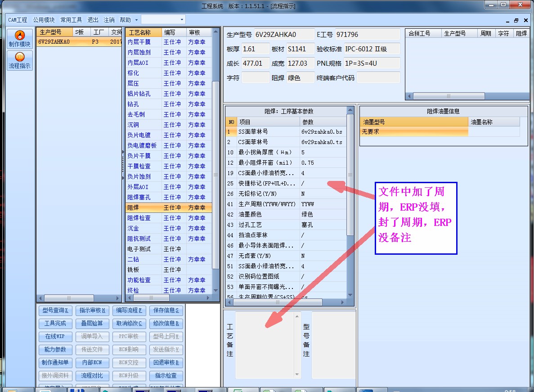Select the 负片电镀 process row

[169, 135]
